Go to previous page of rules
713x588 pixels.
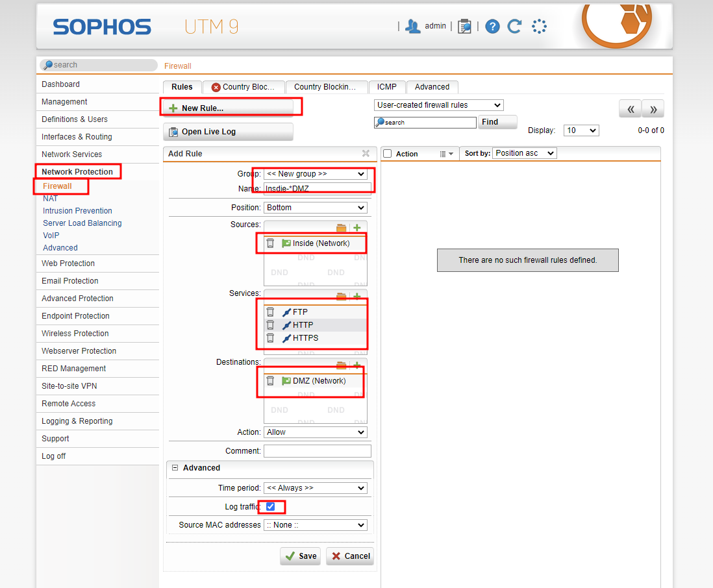coord(631,109)
